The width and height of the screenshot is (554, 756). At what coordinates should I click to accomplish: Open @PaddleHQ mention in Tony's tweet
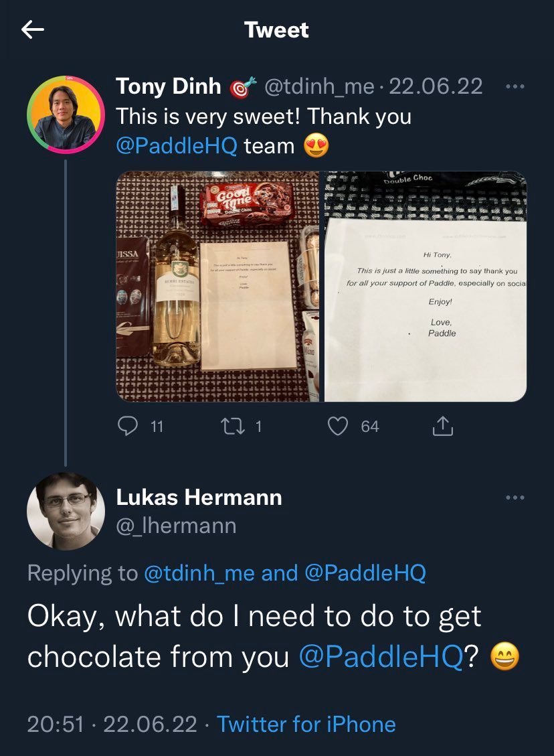click(177, 146)
